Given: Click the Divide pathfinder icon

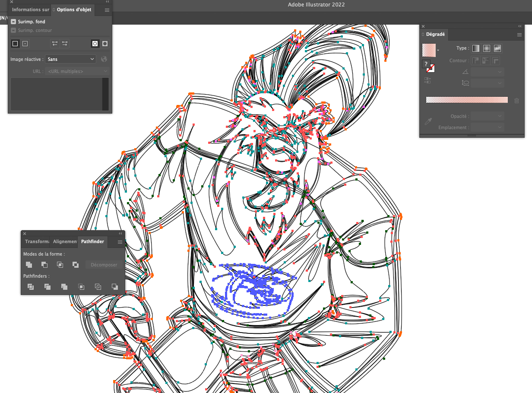Looking at the screenshot, I should 31,286.
